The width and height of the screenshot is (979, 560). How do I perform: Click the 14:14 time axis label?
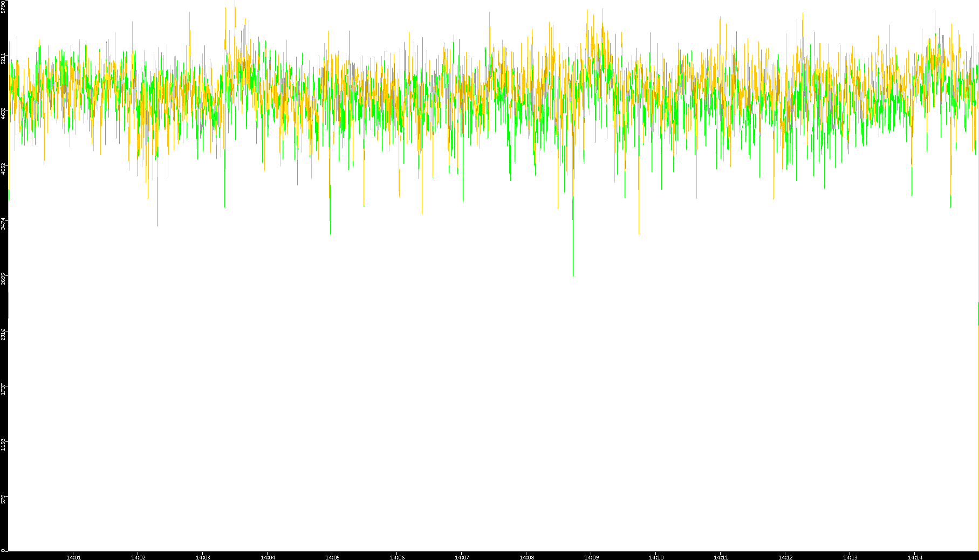point(915,557)
